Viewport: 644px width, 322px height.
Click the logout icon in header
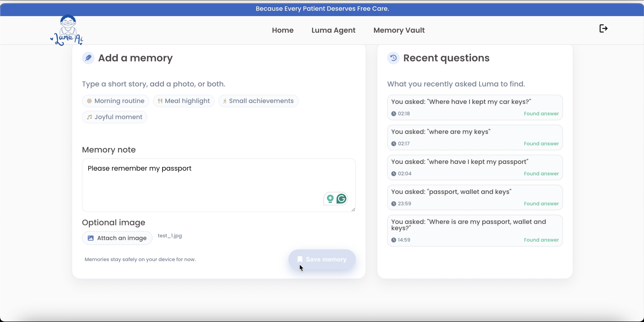tap(603, 28)
